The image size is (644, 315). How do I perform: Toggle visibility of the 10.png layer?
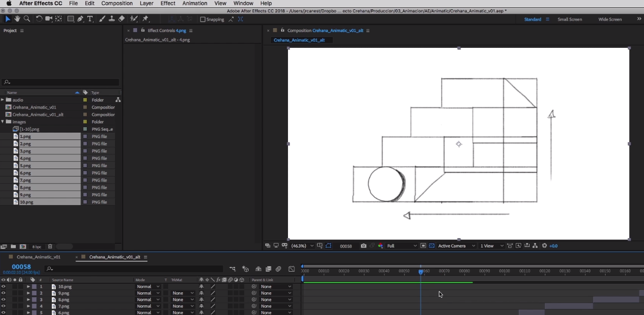click(2, 286)
